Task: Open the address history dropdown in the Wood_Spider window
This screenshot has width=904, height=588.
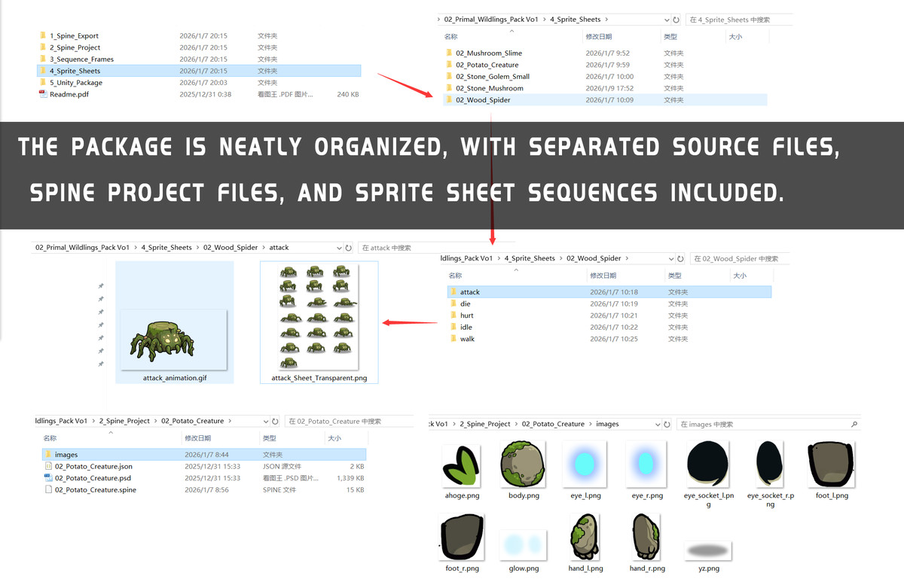Action: pyautogui.click(x=670, y=258)
